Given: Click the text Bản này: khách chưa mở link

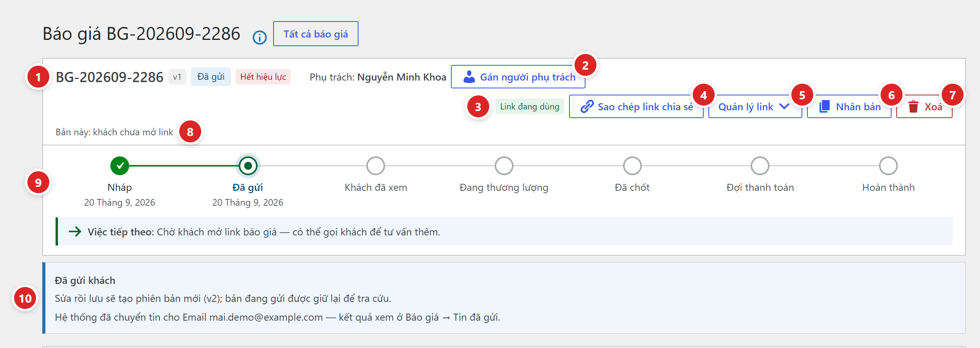Looking at the screenshot, I should click(114, 132).
